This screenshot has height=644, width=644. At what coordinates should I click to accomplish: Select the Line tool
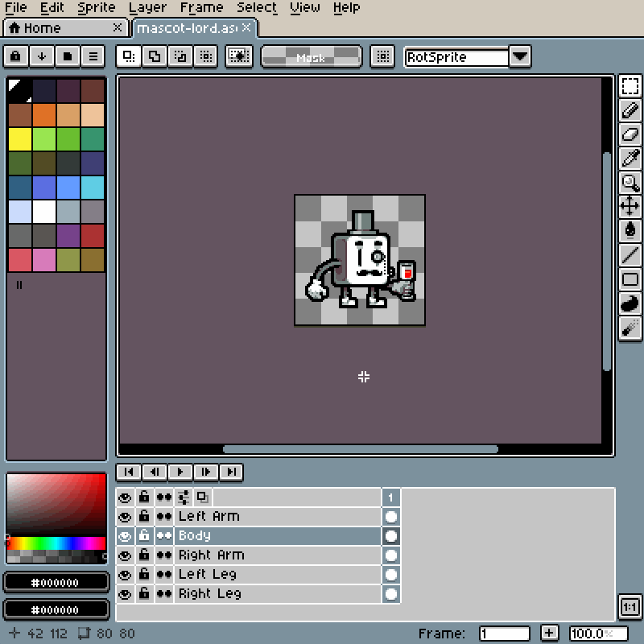pos(630,253)
